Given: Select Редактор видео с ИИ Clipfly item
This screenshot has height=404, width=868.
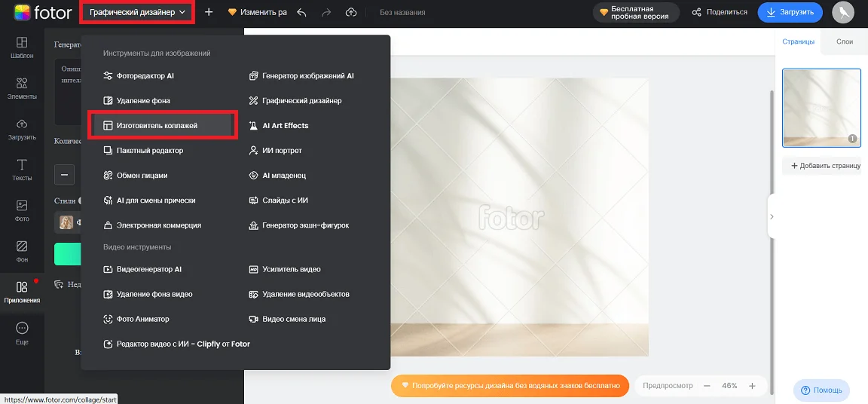Looking at the screenshot, I should tap(176, 344).
